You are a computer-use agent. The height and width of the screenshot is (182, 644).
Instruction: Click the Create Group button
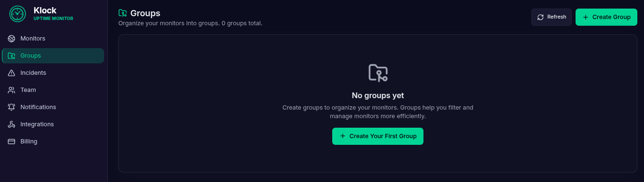(606, 17)
